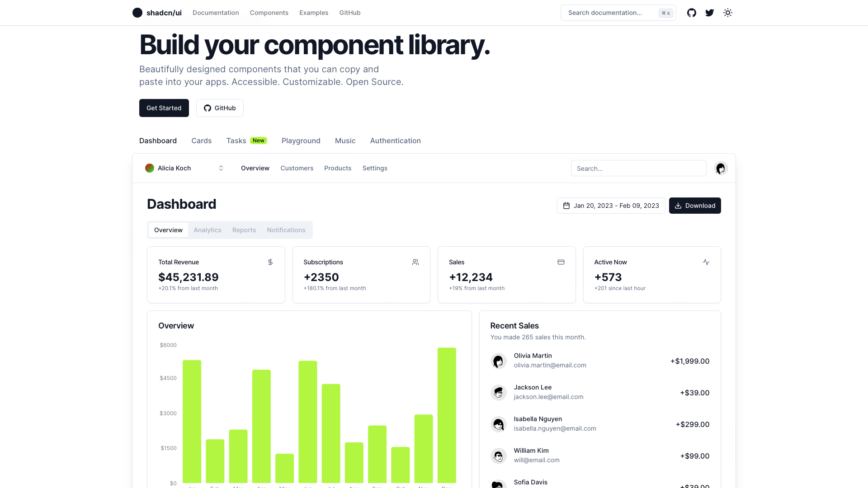Click the GitHub button below the headline

coord(220,108)
